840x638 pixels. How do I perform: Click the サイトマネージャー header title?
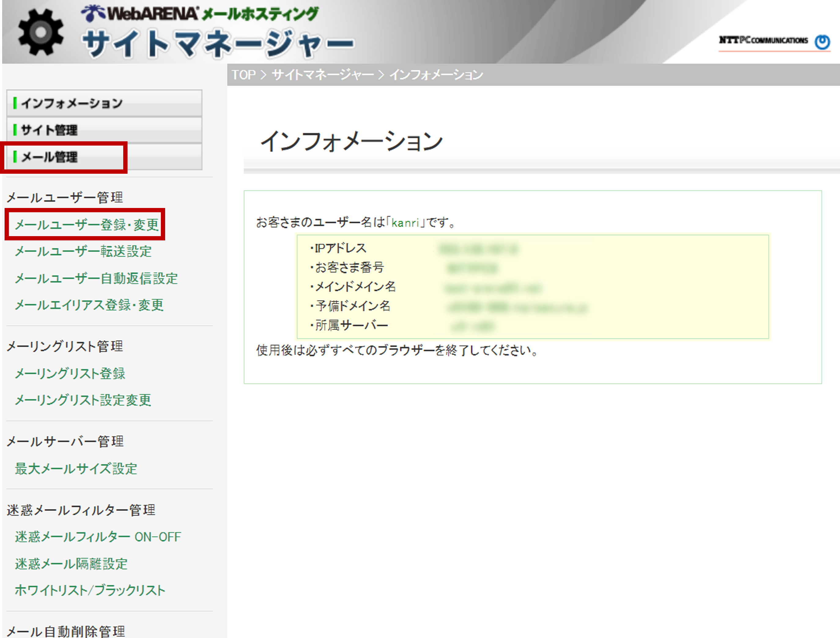click(x=218, y=44)
